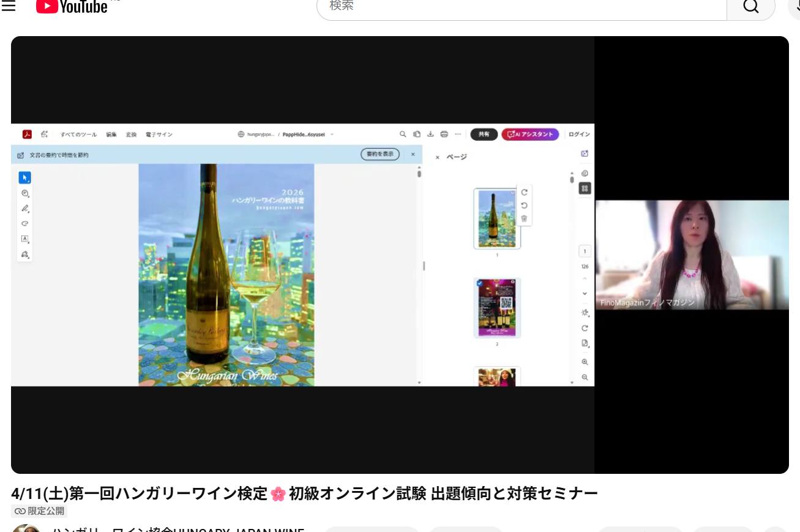
Task: Toggle the page thumbnails panel icon
Action: point(585,189)
